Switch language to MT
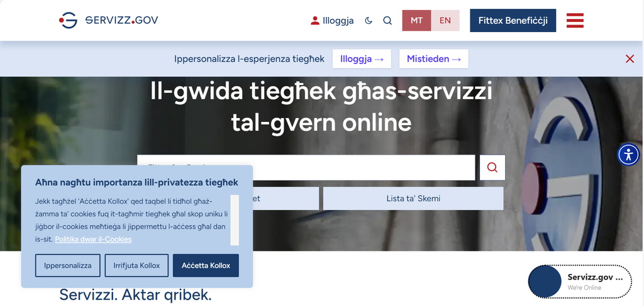 point(416,21)
